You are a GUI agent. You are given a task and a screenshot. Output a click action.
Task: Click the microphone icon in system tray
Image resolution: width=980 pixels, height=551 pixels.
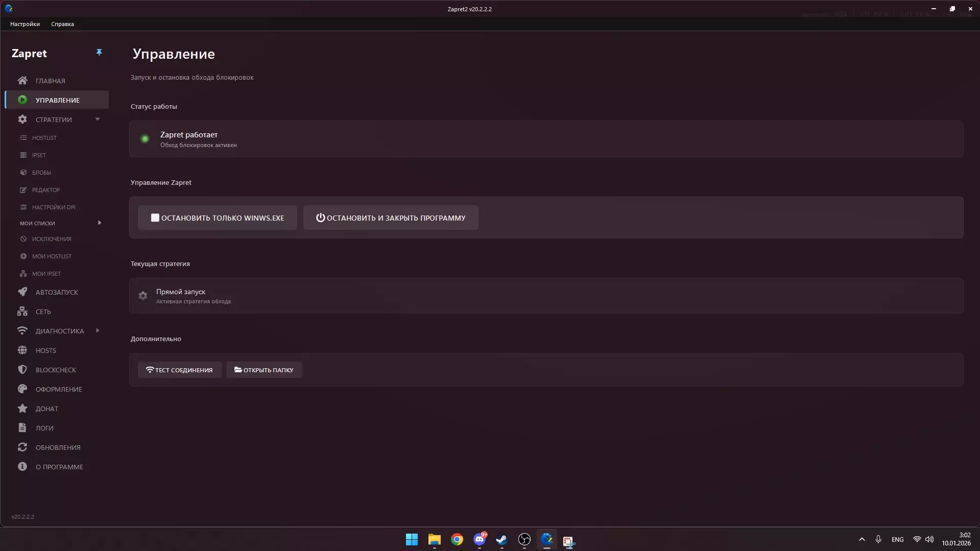coord(878,540)
